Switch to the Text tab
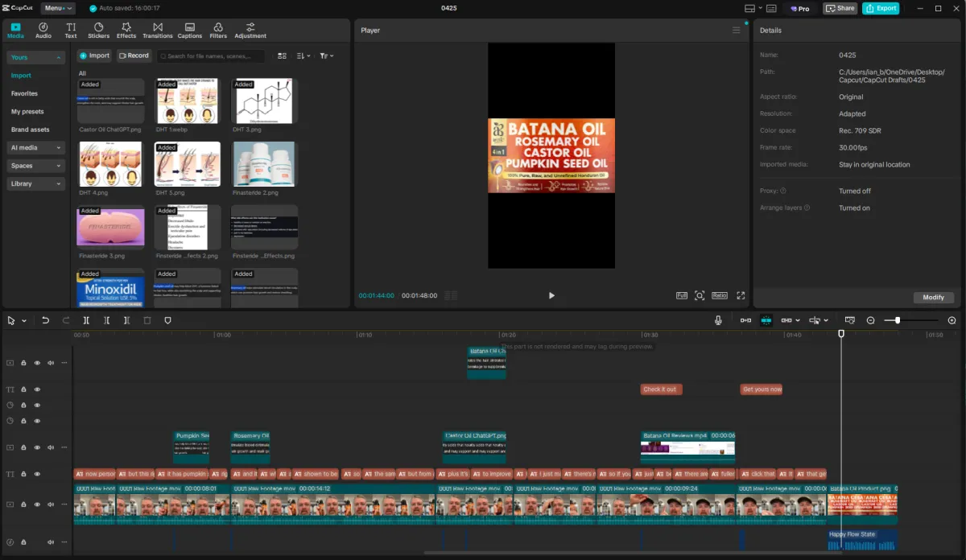966x560 pixels. [x=71, y=31]
